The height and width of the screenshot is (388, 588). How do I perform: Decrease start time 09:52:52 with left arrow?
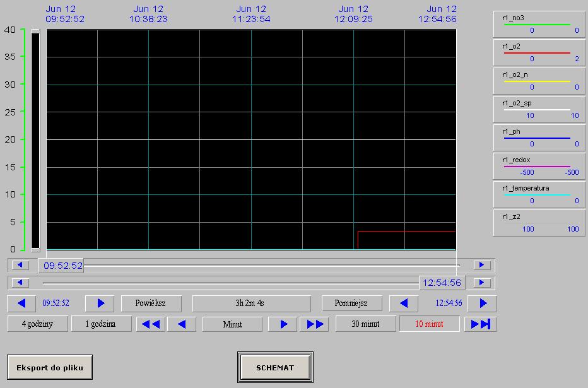pos(21,303)
